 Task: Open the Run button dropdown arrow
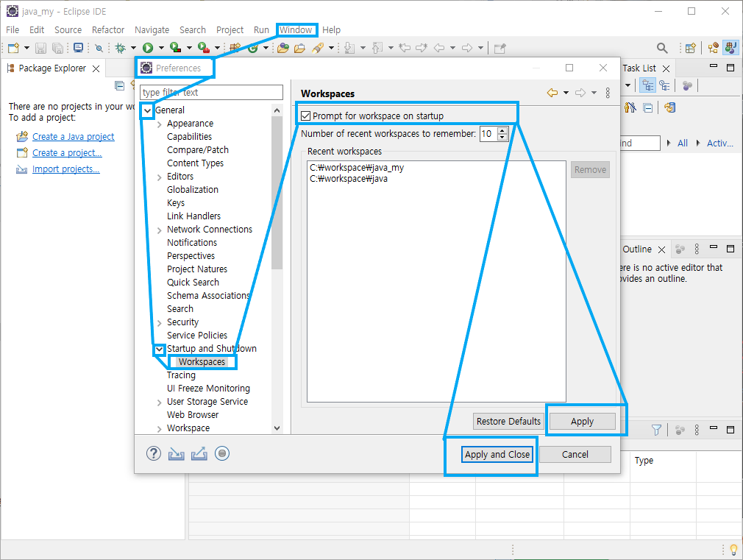point(161,48)
